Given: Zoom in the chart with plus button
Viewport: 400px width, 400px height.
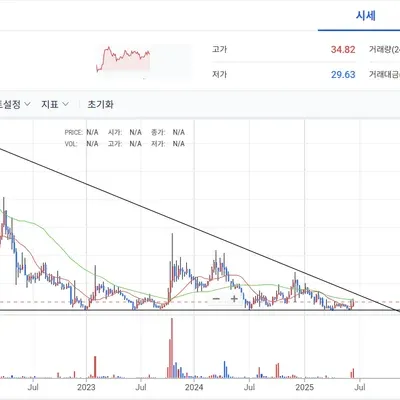Looking at the screenshot, I should pos(234,299).
